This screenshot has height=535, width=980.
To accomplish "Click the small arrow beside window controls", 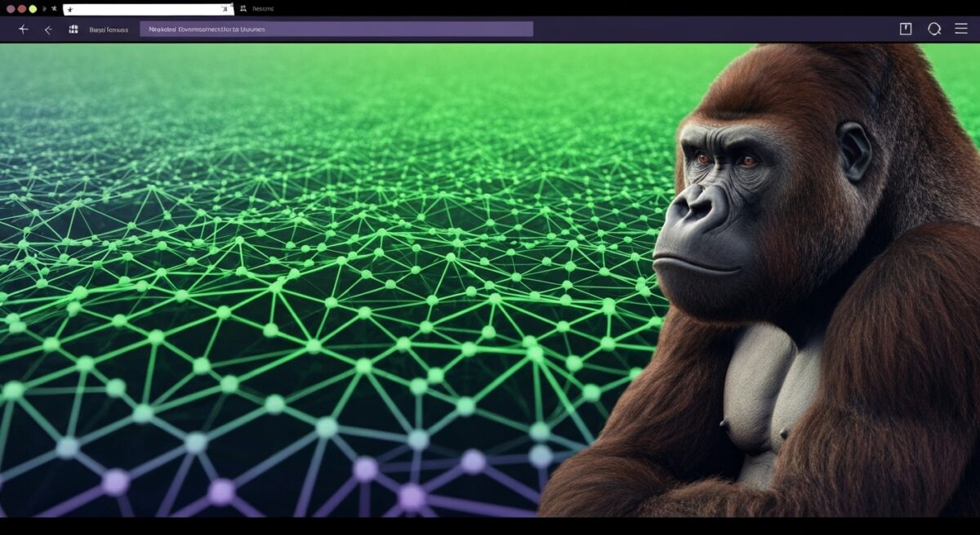I will click(44, 8).
